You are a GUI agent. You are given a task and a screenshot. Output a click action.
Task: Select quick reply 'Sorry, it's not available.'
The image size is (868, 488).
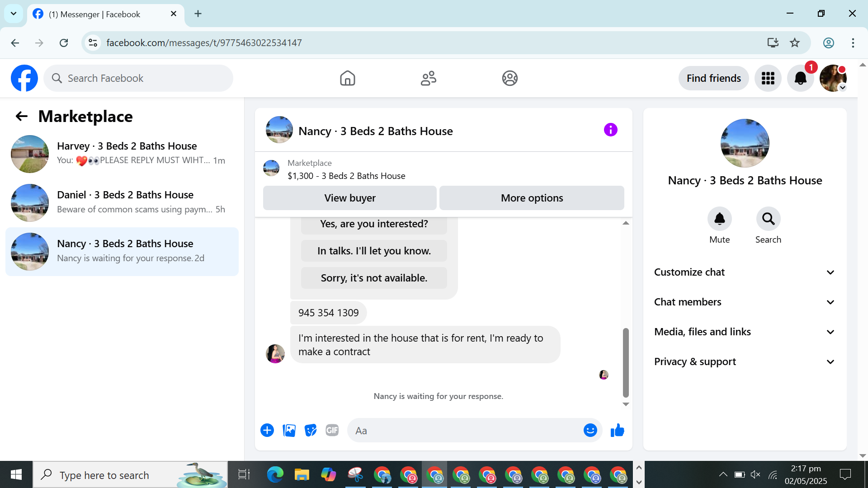click(374, 278)
